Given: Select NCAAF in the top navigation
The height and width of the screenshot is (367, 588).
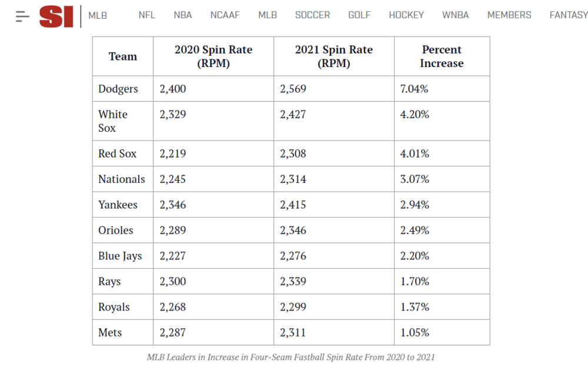Looking at the screenshot, I should tap(225, 15).
